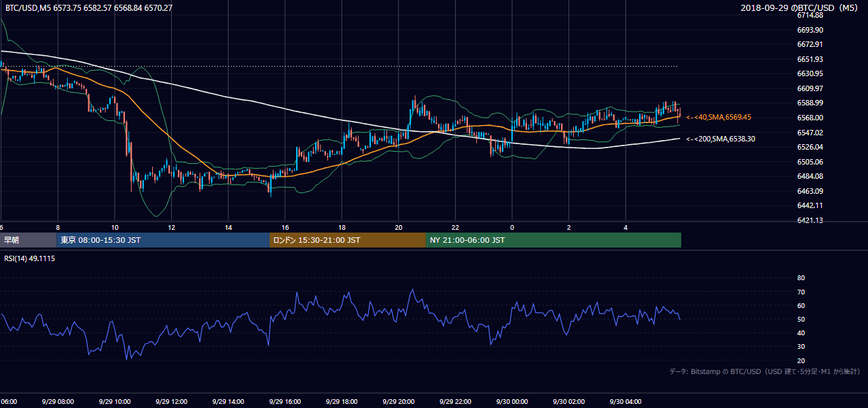Image resolution: width=868 pixels, height=408 pixels.
Task: Click the 6588.99 price axis label
Action: pos(810,103)
